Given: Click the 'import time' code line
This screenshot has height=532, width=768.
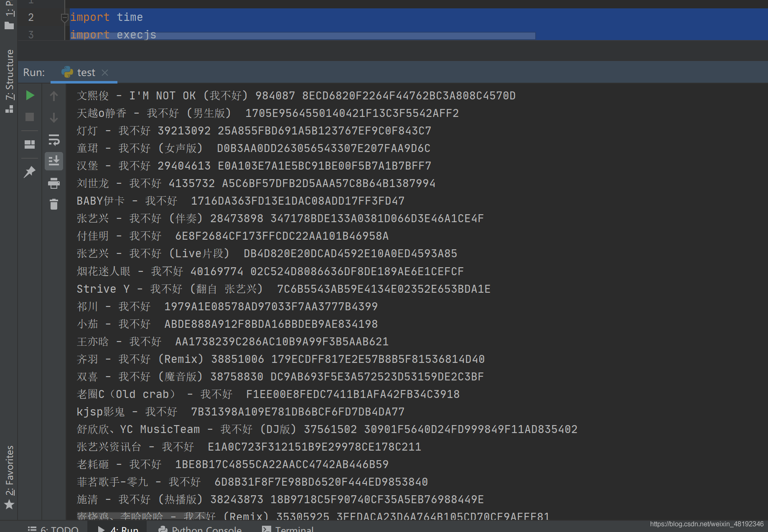Looking at the screenshot, I should (x=107, y=17).
